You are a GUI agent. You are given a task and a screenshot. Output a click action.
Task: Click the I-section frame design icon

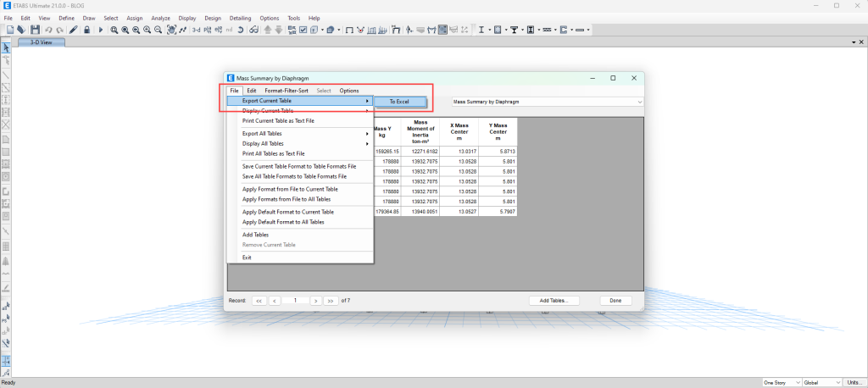(481, 30)
